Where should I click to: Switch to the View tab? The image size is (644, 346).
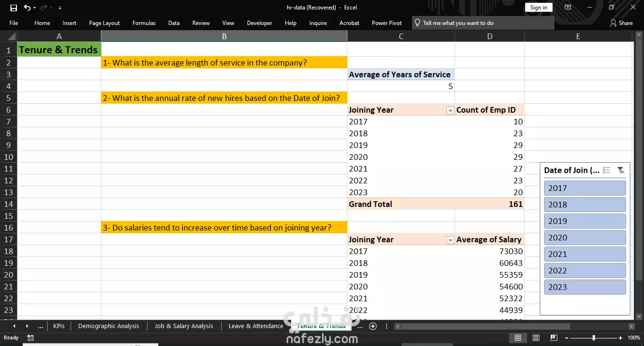click(x=228, y=23)
